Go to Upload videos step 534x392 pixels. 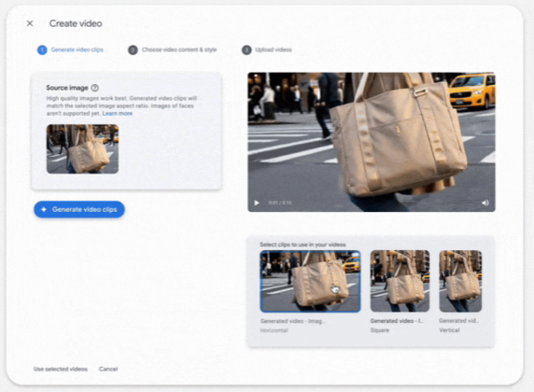274,49
